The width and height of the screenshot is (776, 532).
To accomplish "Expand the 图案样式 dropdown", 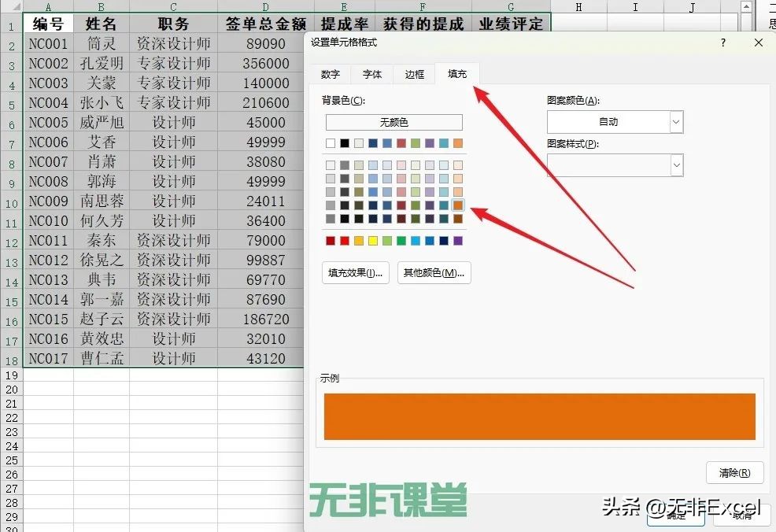I will (x=676, y=165).
